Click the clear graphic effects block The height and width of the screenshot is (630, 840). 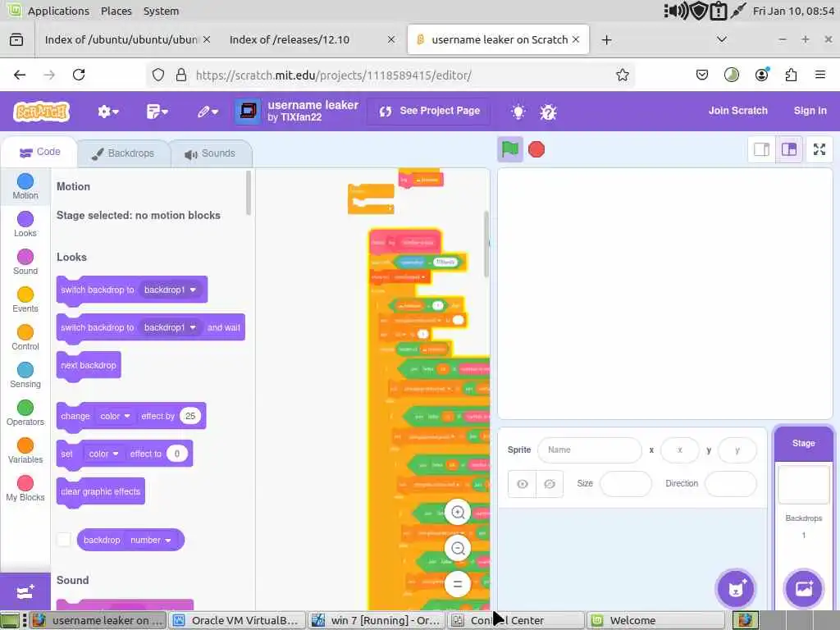click(x=100, y=492)
